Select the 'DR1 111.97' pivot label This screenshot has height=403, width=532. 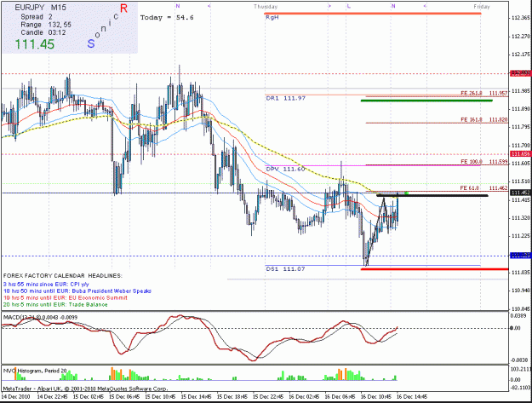[x=286, y=98]
